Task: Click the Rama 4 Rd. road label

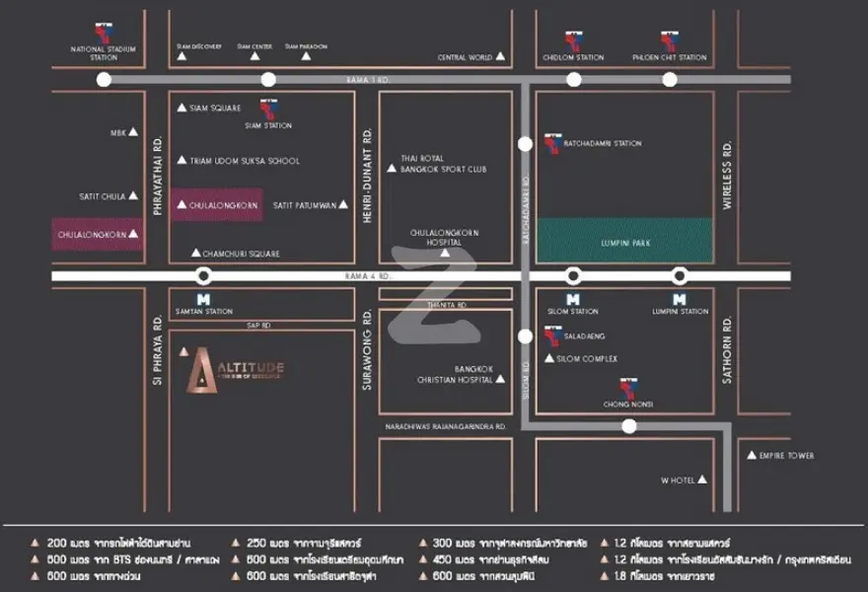Action: click(368, 276)
